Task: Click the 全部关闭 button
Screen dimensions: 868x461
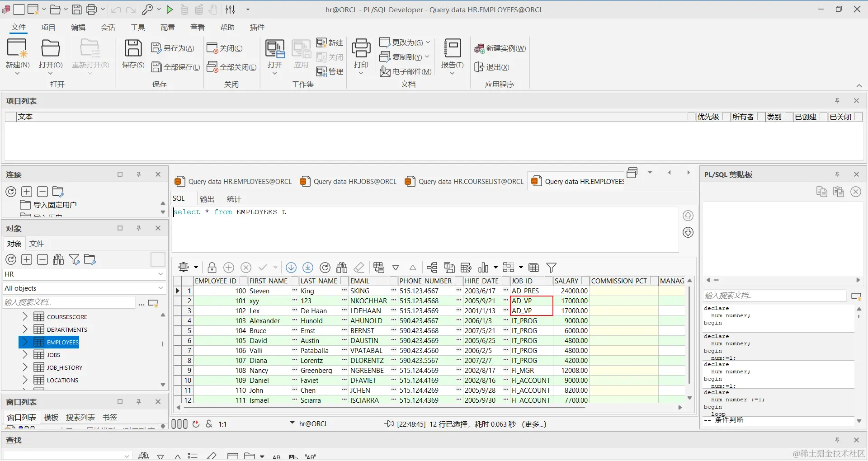Action: click(x=231, y=67)
